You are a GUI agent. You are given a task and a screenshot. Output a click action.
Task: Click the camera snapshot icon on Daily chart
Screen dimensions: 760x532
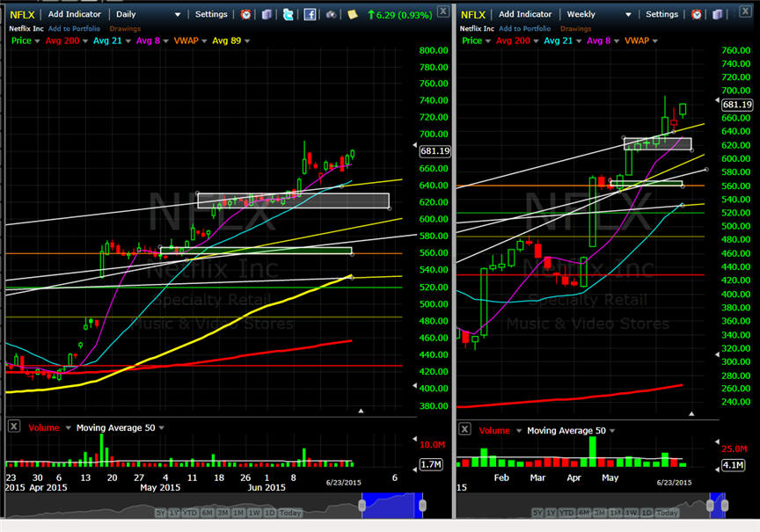[x=331, y=15]
